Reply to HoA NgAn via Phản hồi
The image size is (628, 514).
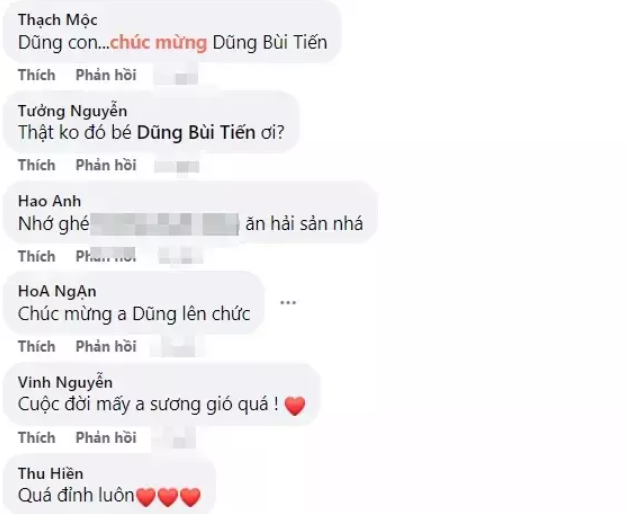[x=106, y=347]
